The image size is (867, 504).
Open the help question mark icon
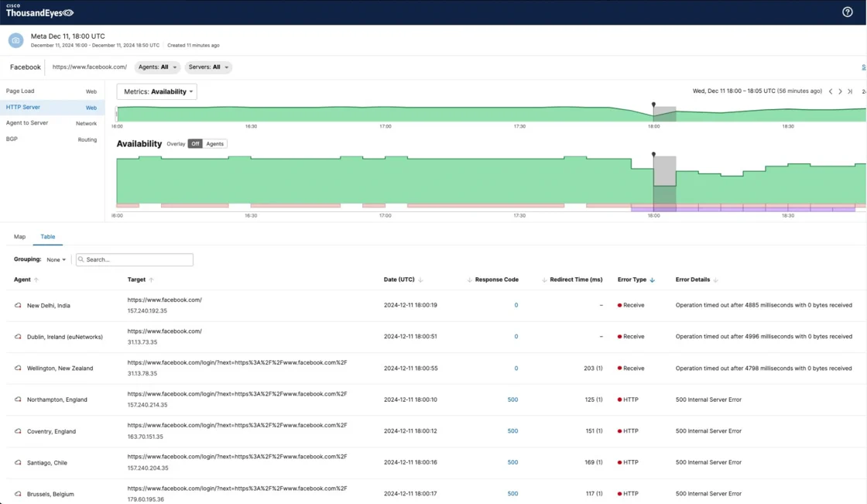tap(847, 12)
